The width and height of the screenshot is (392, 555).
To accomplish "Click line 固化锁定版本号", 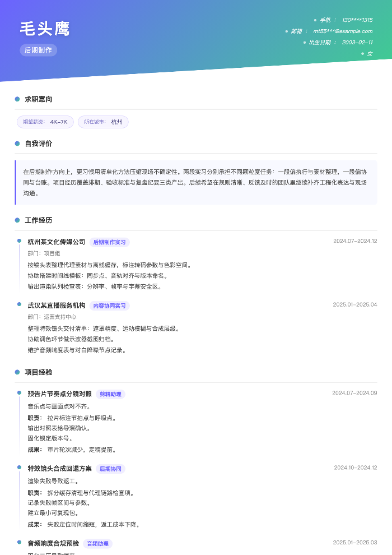I will click(50, 438).
